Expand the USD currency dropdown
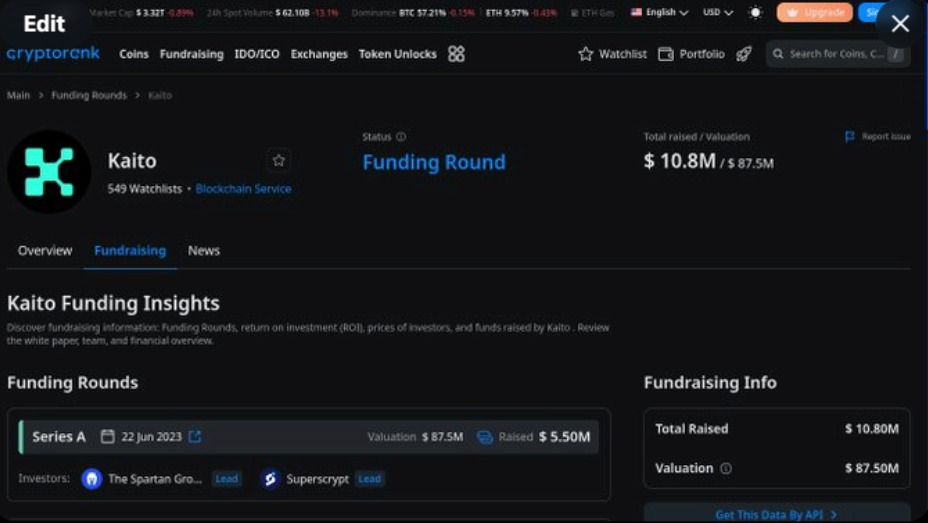Image resolution: width=928 pixels, height=523 pixels. [x=718, y=12]
